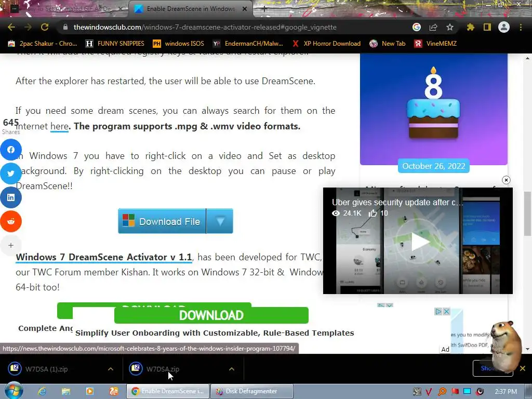Open windows ISOS bookmark

179,44
